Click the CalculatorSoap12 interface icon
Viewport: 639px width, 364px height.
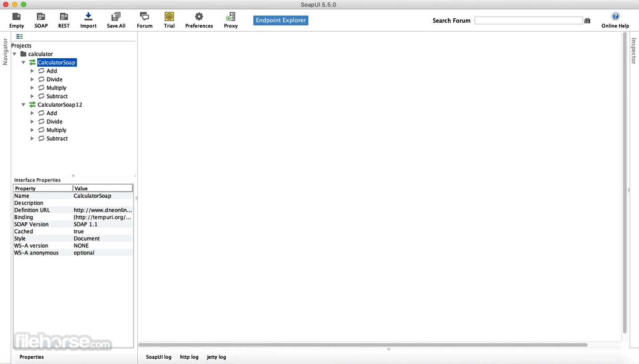point(32,105)
